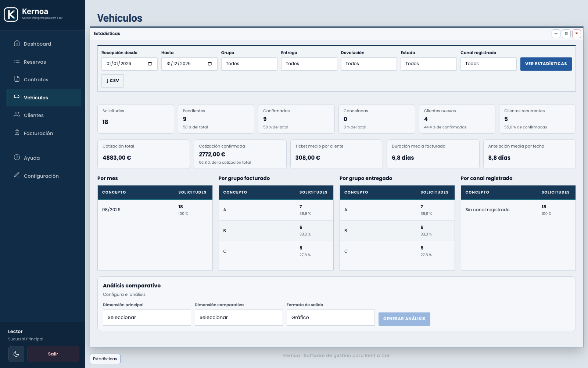
Task: Open Clientes from the sidebar
Action: (x=44, y=115)
